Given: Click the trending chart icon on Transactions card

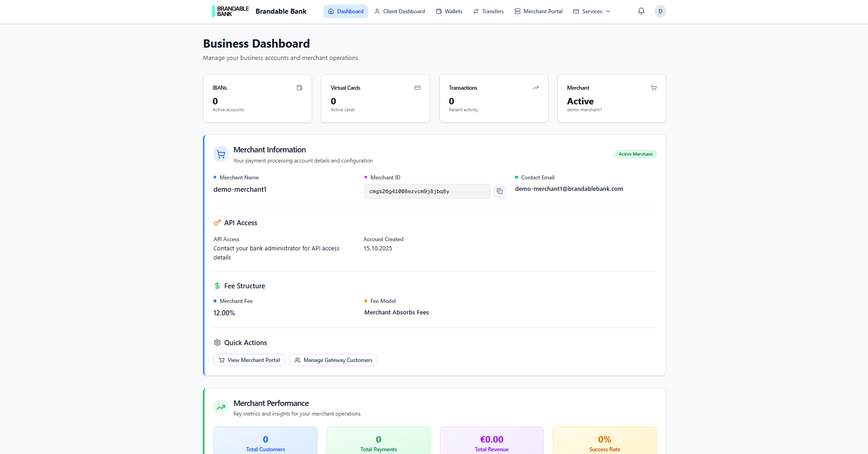Looking at the screenshot, I should click(x=536, y=87).
